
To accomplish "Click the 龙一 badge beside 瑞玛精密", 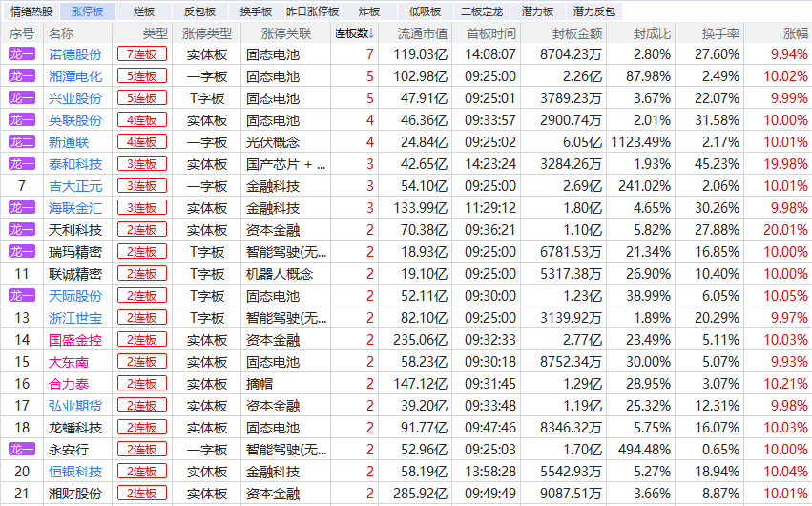I will pyautogui.click(x=22, y=252).
